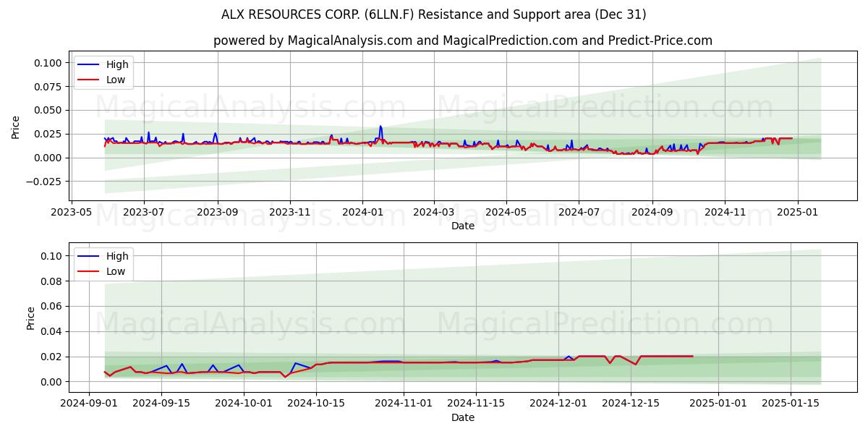This screenshot has height=434, width=868.
Task: Click the −0.025 y-axis label
Action: [x=46, y=182]
